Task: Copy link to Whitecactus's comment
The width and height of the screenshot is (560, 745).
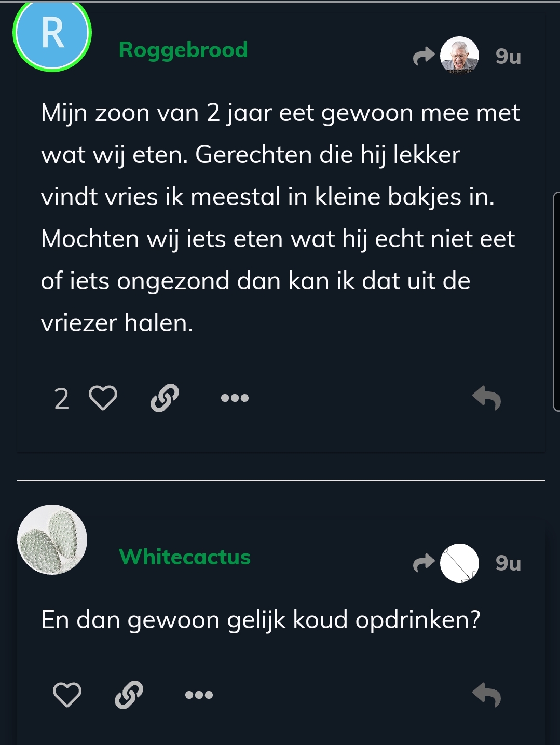Action: 129,695
